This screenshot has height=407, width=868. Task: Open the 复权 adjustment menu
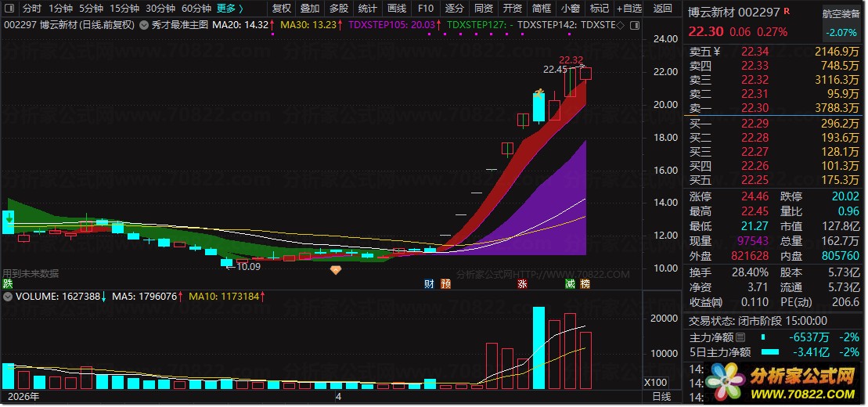pos(282,9)
